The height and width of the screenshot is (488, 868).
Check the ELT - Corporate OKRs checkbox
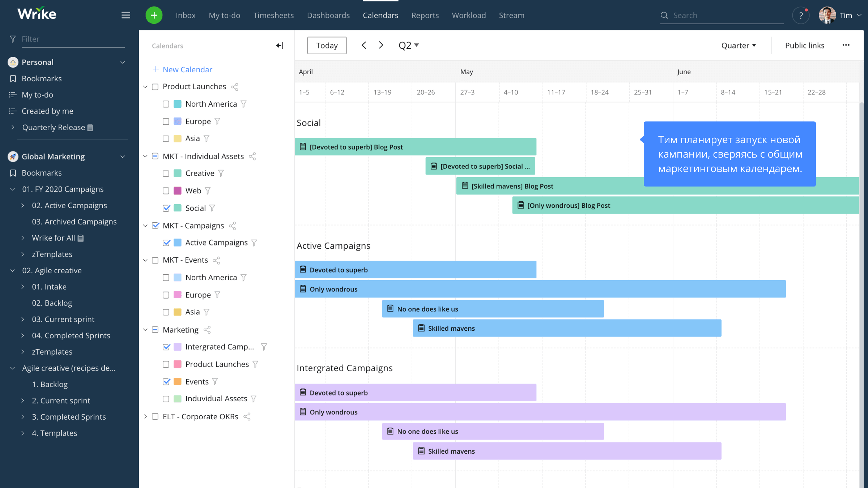coord(155,416)
